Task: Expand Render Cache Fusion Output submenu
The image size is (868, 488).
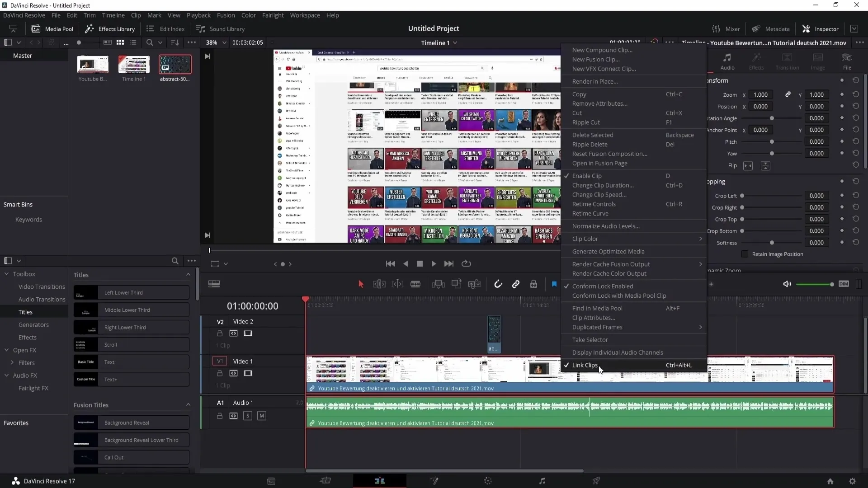Action: [x=633, y=264]
